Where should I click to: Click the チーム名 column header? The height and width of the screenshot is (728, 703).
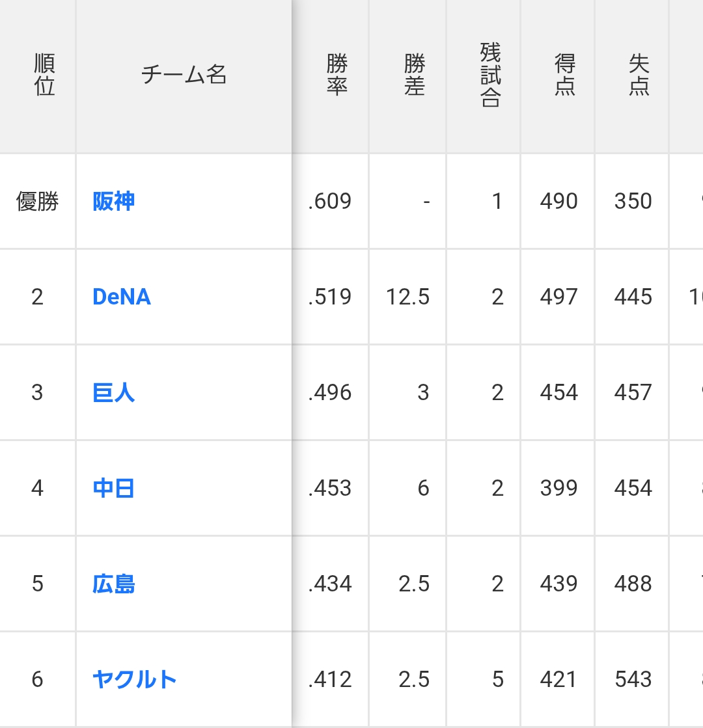[x=184, y=75]
